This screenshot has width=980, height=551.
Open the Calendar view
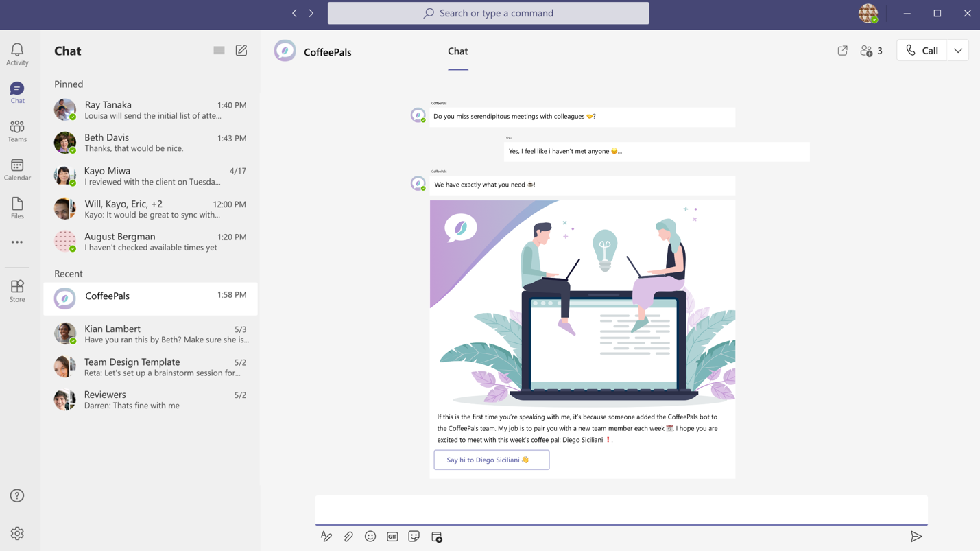(x=16, y=169)
